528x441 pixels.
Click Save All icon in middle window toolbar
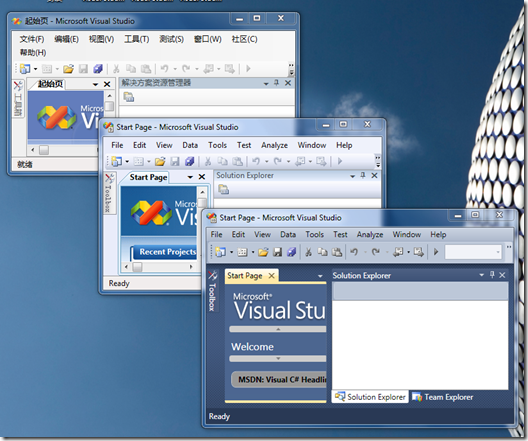click(x=190, y=162)
